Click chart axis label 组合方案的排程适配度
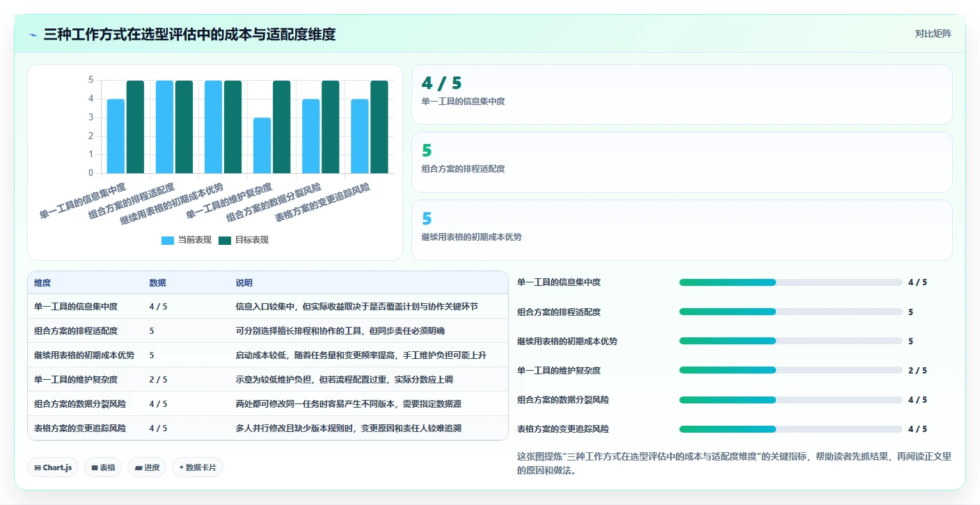Image resolution: width=980 pixels, height=505 pixels. 132,202
